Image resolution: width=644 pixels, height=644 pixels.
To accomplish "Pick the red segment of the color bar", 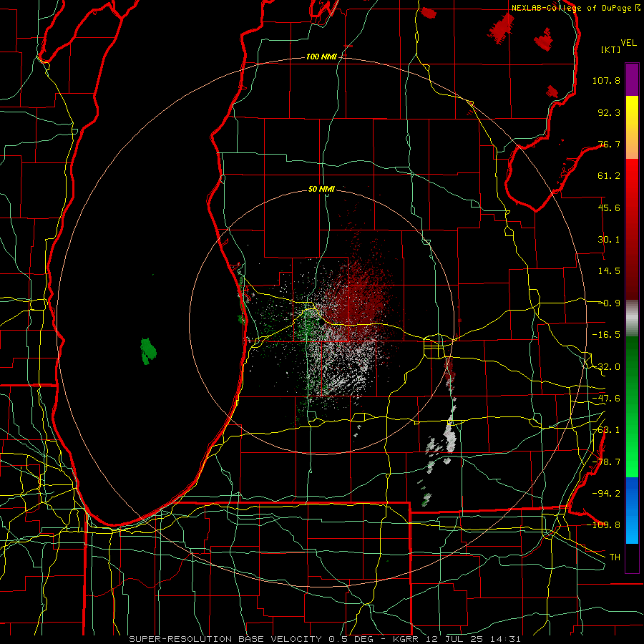I will point(632,229).
